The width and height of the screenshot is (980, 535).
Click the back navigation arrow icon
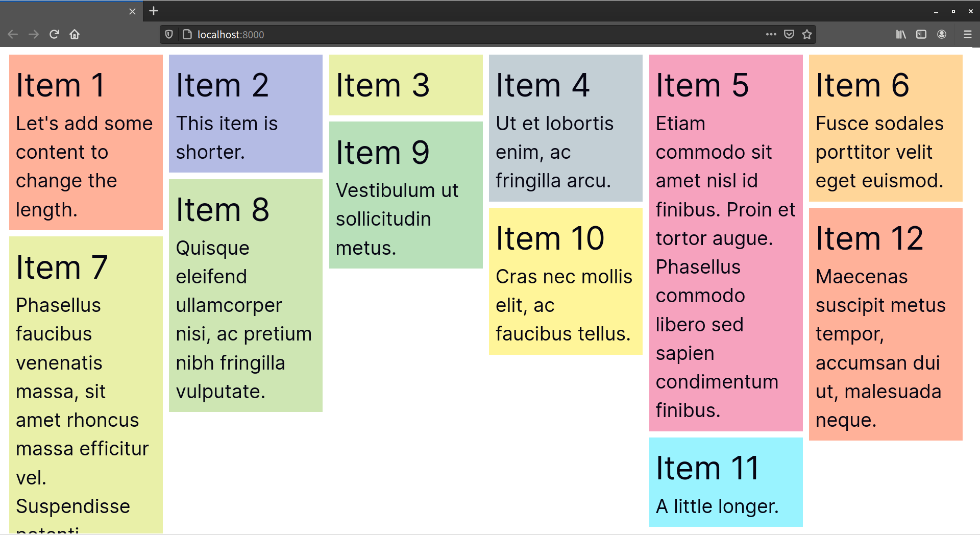coord(12,34)
